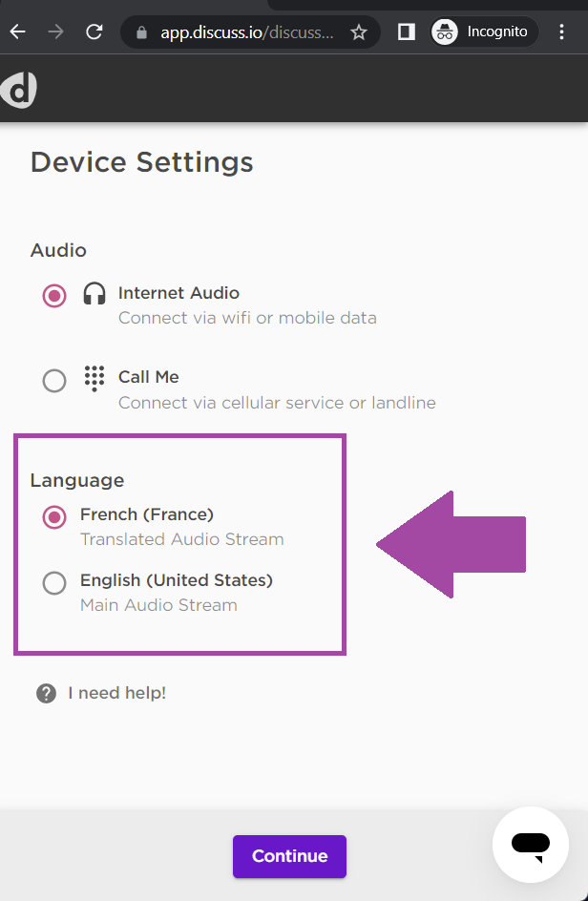Click the browser forward arrow
Image resolution: width=588 pixels, height=901 pixels.
click(x=55, y=31)
